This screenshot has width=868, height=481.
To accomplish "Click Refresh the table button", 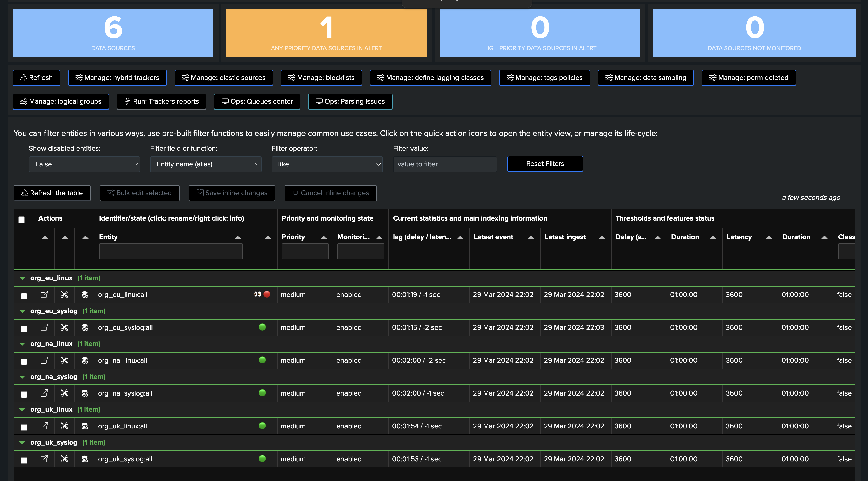I will 52,193.
